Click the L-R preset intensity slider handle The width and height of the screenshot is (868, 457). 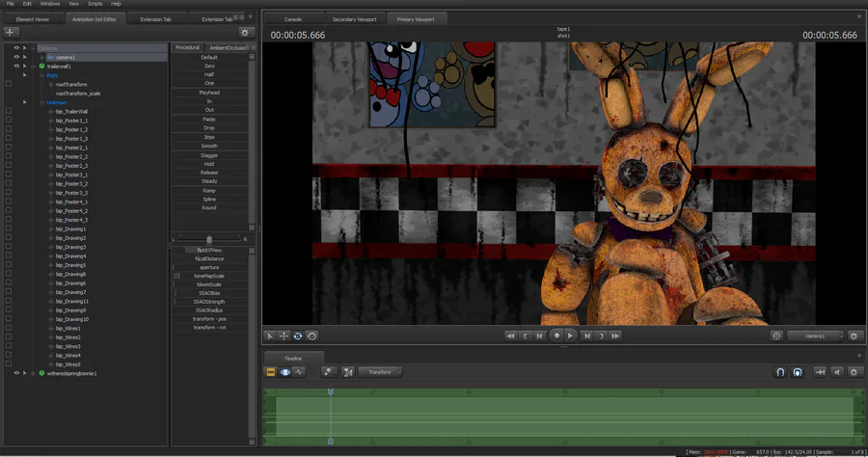[209, 239]
